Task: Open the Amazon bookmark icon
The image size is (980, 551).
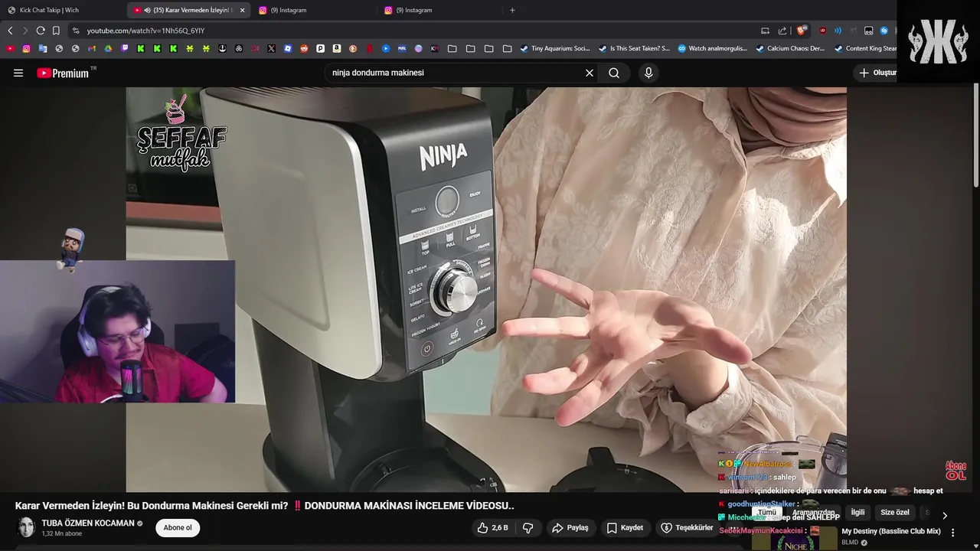Action: click(337, 48)
